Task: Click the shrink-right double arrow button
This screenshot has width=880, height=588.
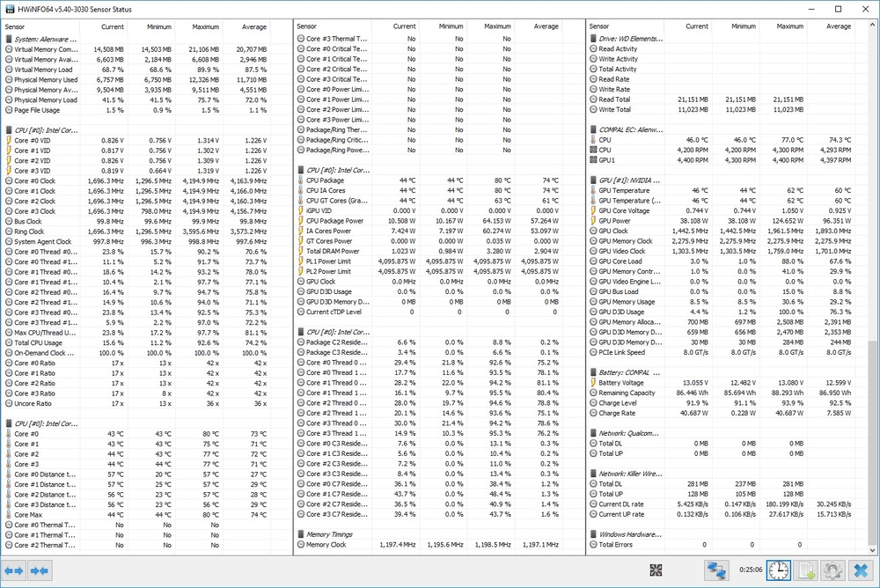Action: click(x=40, y=571)
